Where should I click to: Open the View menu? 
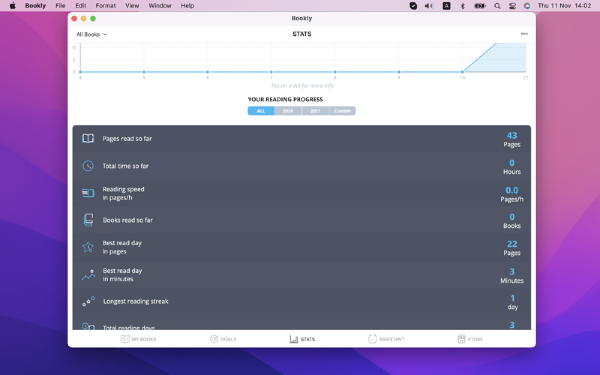click(x=132, y=6)
